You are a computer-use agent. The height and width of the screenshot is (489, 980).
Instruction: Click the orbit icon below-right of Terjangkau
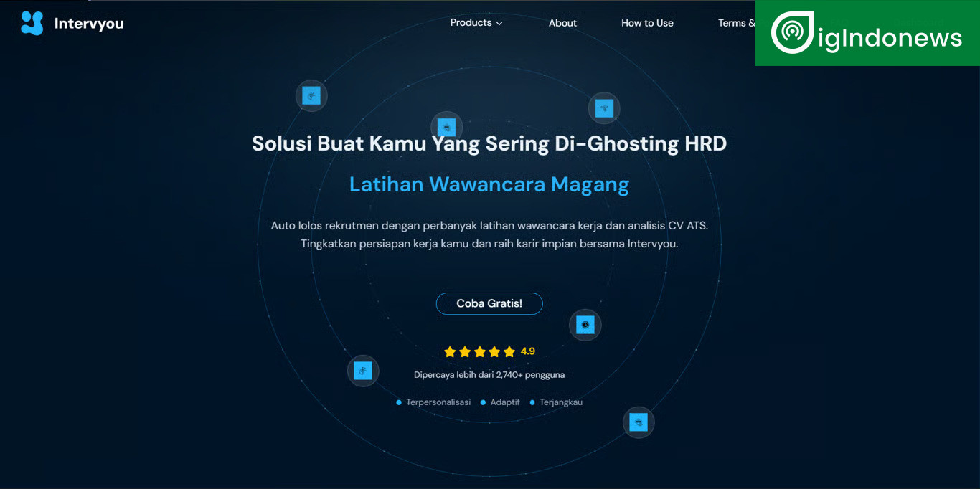pyautogui.click(x=639, y=422)
